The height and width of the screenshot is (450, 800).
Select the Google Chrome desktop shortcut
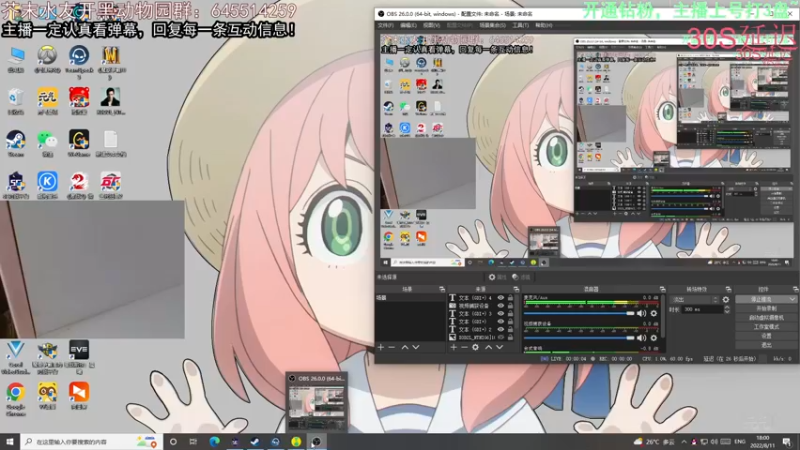(x=16, y=399)
